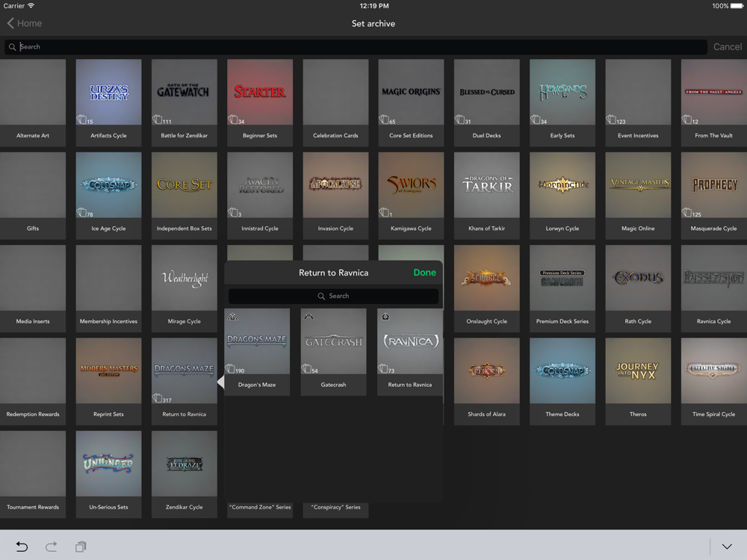This screenshot has width=747, height=560.
Task: Open the Onslaught Cycle group
Action: 487,288
